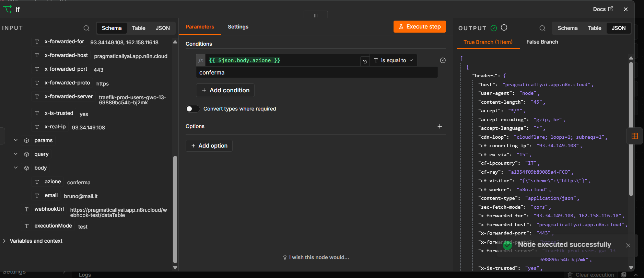Click condition circle check icon
Image resolution: width=644 pixels, height=278 pixels.
[443, 60]
